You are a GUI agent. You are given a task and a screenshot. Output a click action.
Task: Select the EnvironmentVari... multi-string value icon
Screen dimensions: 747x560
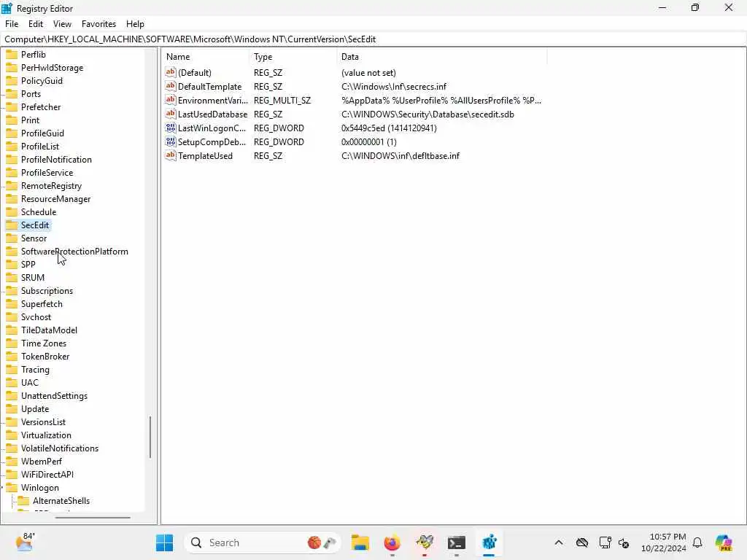click(x=171, y=100)
